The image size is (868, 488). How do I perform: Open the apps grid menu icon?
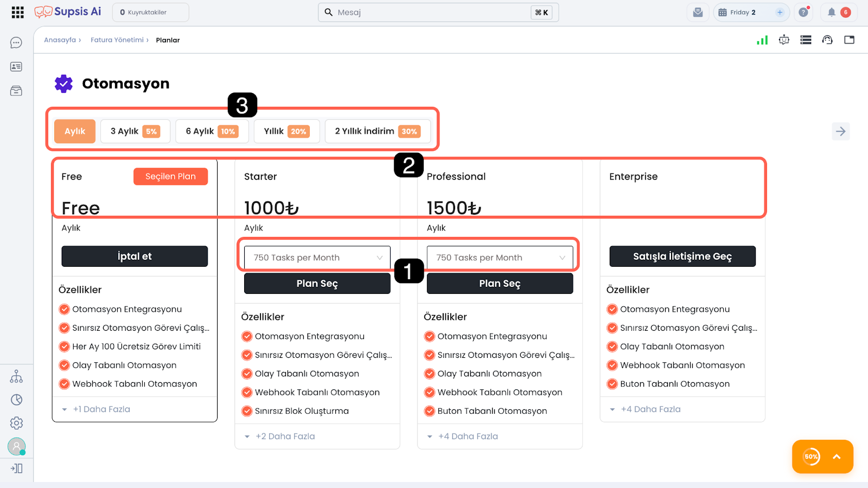(x=17, y=12)
